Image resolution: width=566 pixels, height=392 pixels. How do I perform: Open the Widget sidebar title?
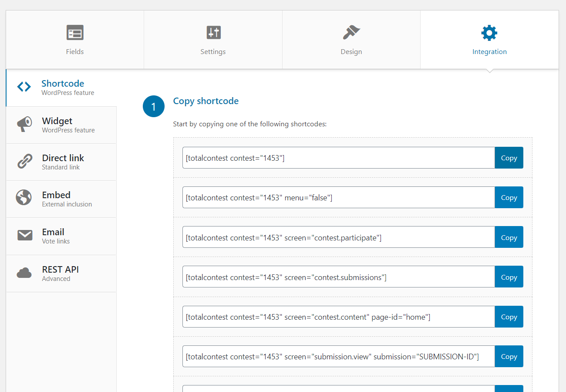[x=57, y=121]
